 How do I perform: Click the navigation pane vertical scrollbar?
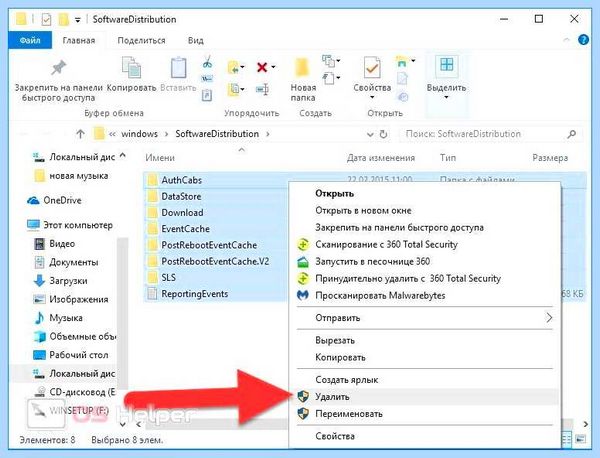click(x=122, y=312)
